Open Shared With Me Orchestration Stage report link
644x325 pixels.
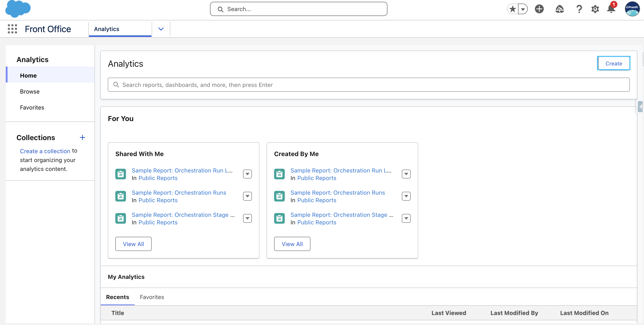tap(183, 215)
